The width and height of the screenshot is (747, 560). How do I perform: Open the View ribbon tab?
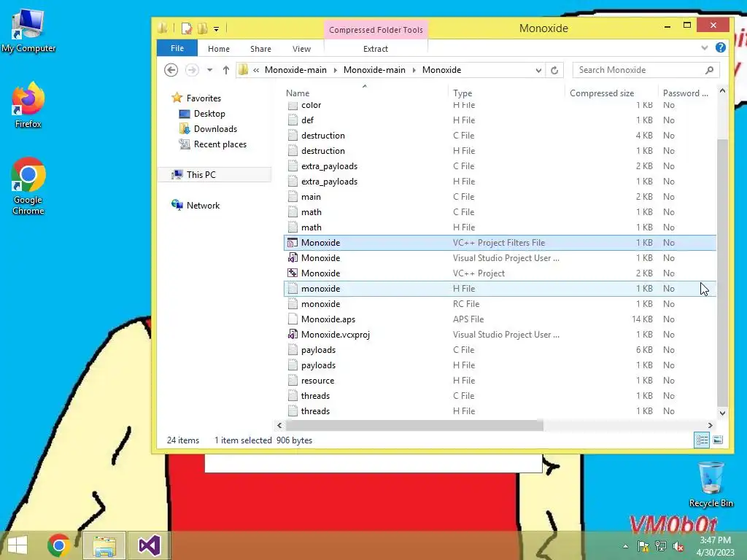[x=301, y=49]
